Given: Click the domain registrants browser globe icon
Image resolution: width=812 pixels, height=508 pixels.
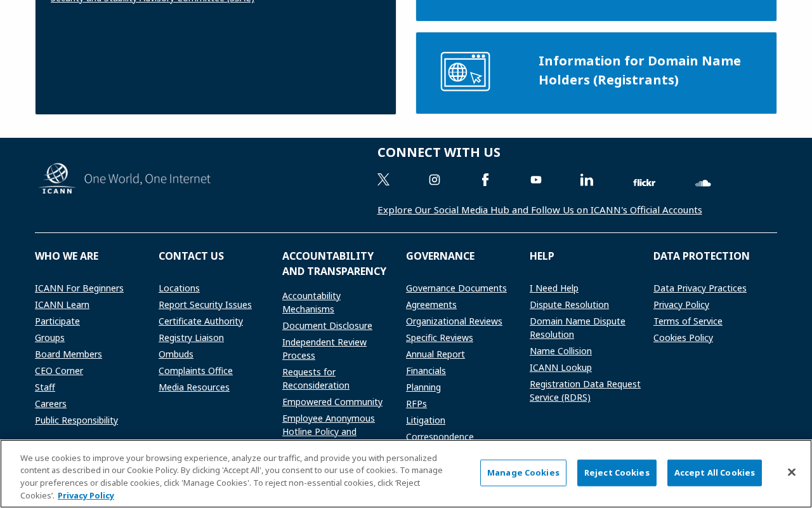Looking at the screenshot, I should [466, 72].
